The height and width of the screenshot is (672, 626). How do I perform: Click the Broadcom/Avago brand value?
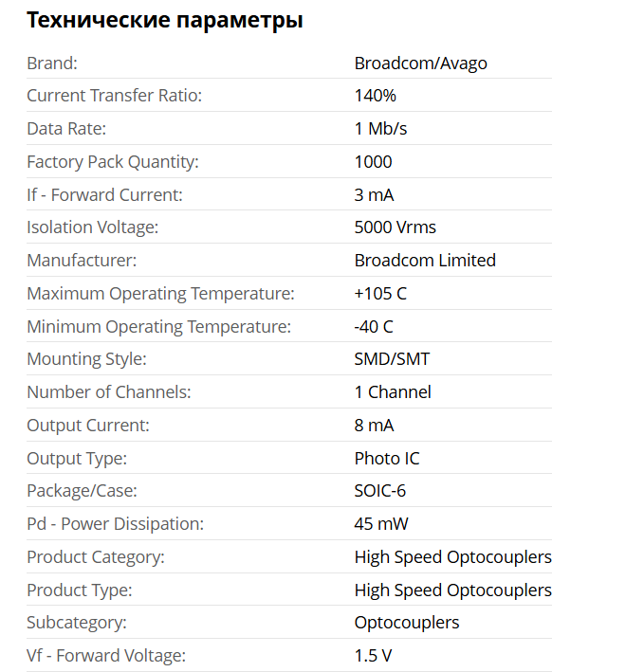click(x=420, y=64)
